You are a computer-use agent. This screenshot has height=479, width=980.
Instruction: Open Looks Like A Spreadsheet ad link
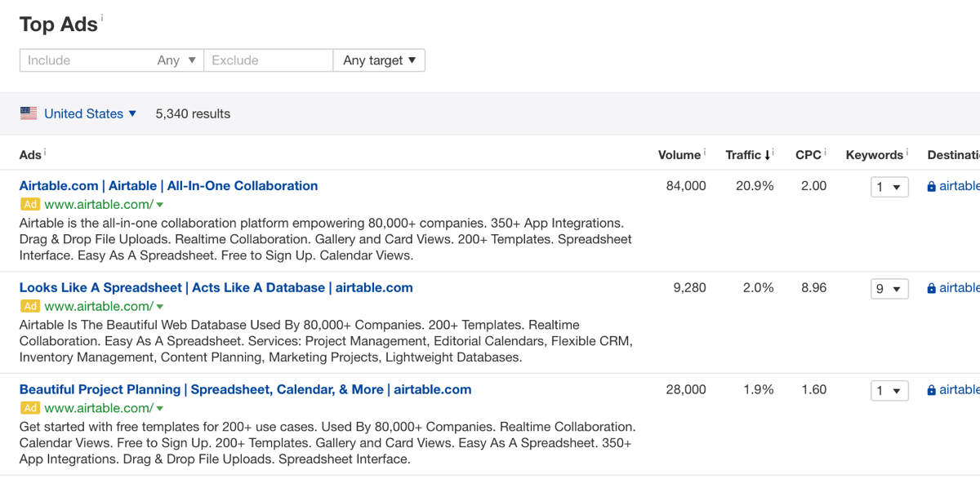(216, 288)
